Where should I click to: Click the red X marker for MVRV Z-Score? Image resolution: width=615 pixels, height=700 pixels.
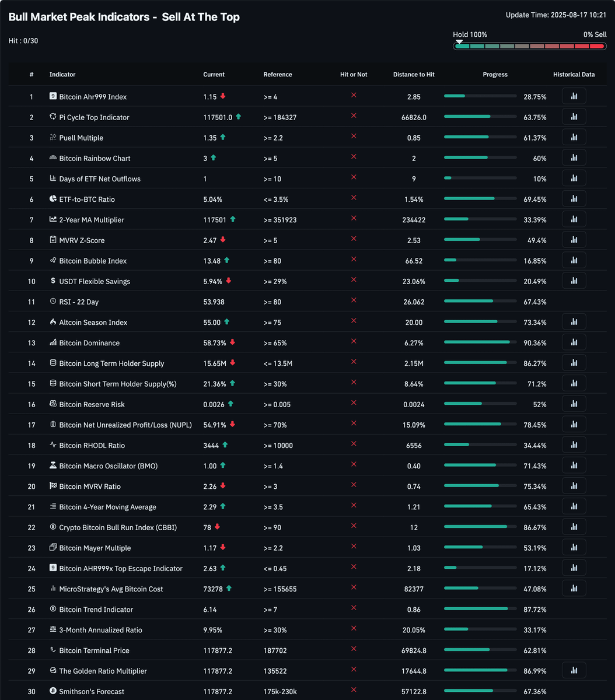[354, 240]
